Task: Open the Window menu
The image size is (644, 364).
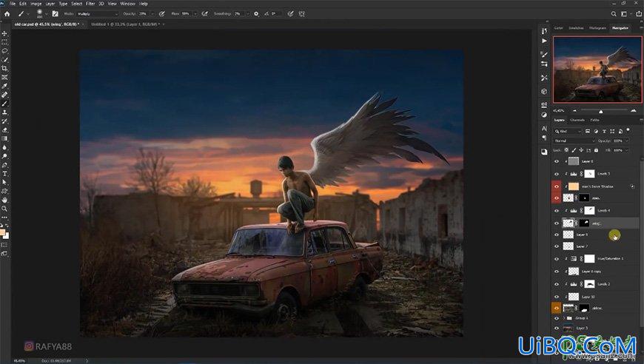Action: (128, 4)
